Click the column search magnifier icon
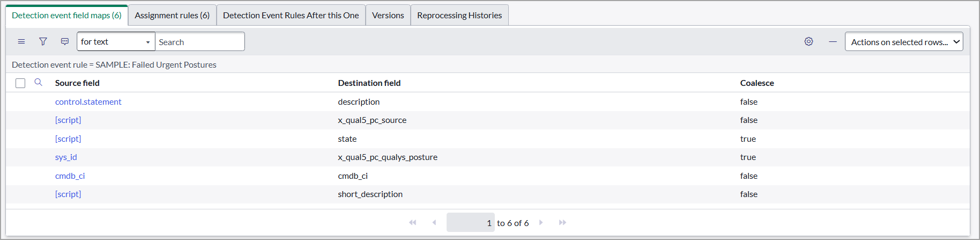 click(x=39, y=82)
